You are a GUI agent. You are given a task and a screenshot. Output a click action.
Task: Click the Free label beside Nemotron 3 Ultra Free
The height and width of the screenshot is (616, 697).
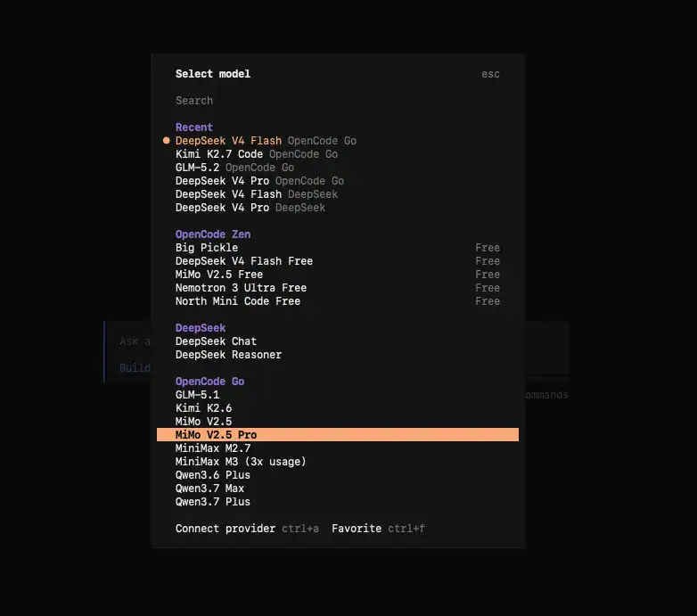tap(488, 288)
